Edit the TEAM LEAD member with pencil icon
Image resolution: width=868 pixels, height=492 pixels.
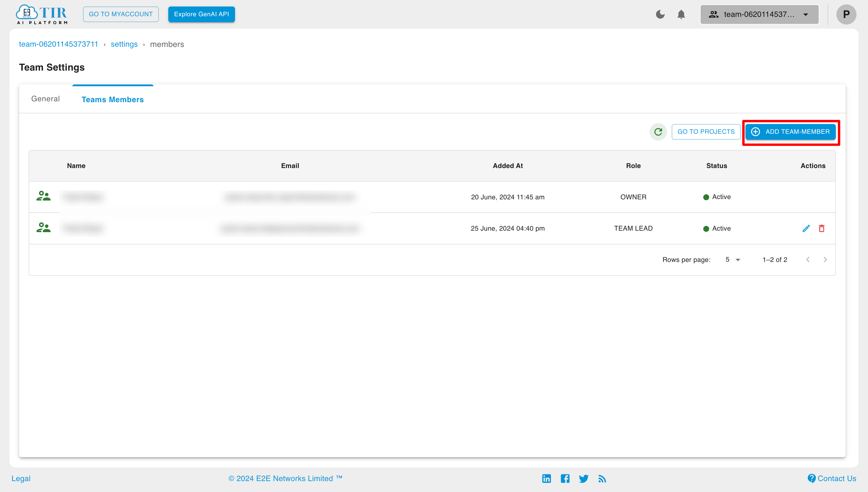pyautogui.click(x=806, y=229)
